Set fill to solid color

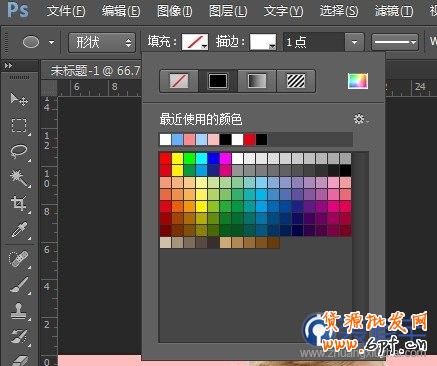click(218, 81)
